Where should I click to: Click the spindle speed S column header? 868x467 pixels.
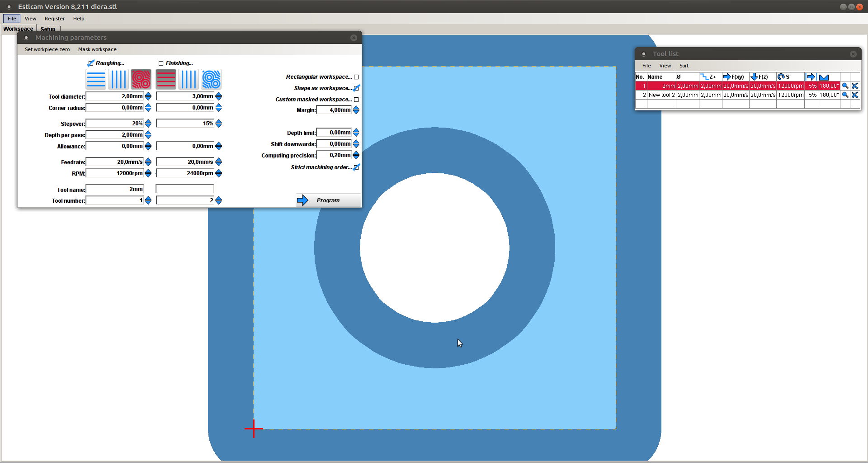tap(790, 77)
